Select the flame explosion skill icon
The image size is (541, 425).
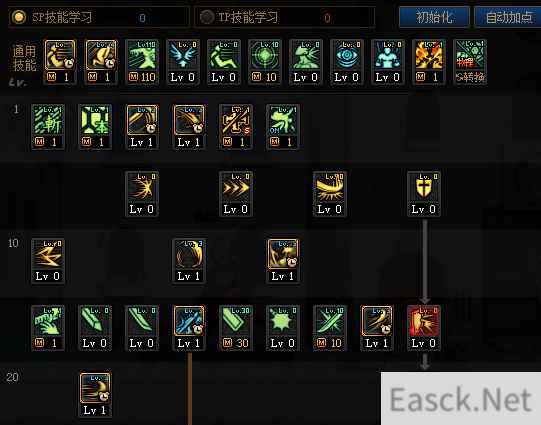pyautogui.click(x=429, y=55)
